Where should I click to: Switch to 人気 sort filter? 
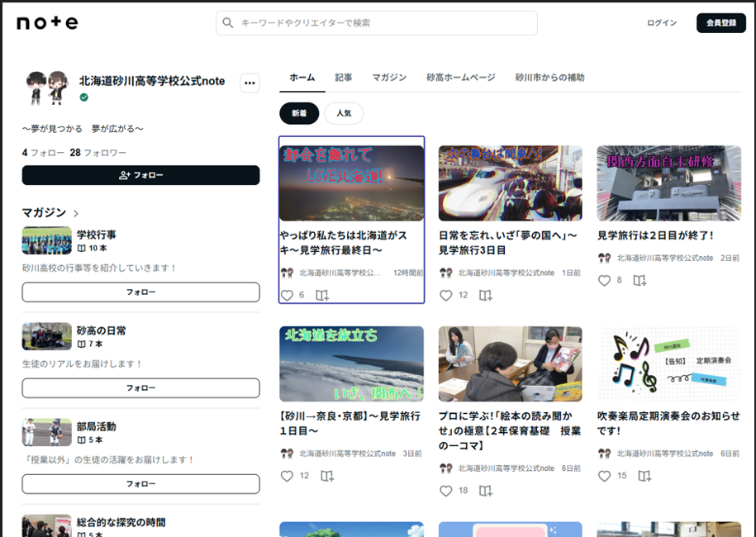pyautogui.click(x=343, y=113)
